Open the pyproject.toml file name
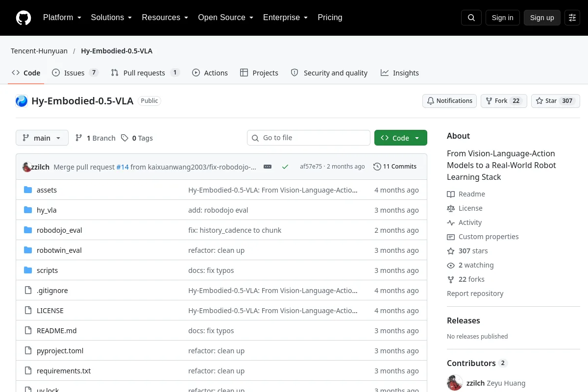Screen dimensions: 588x392 60,351
